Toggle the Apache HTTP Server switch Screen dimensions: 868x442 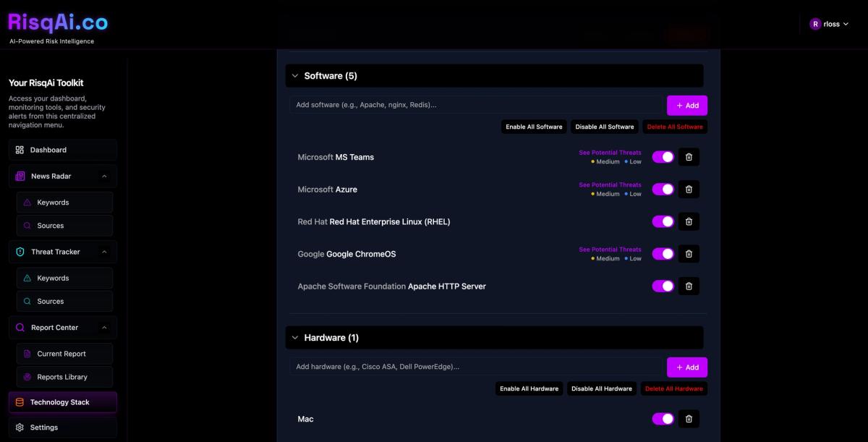point(663,286)
